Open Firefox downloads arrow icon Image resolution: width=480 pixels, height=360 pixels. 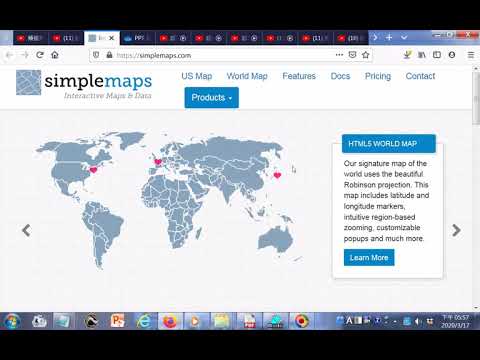click(407, 55)
